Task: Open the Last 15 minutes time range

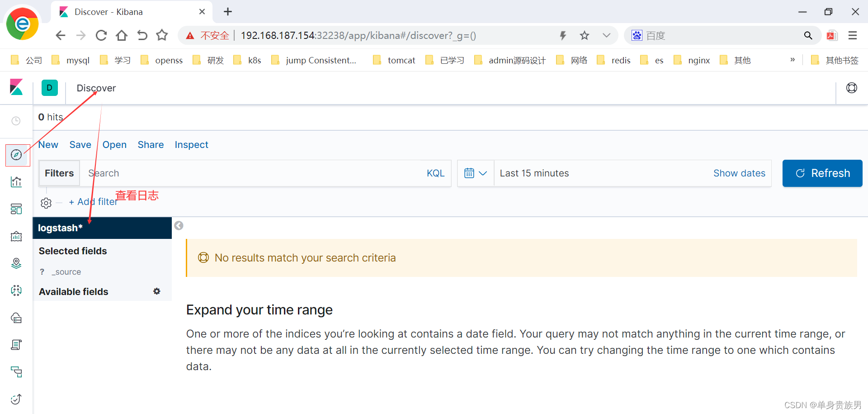Action: [x=534, y=173]
